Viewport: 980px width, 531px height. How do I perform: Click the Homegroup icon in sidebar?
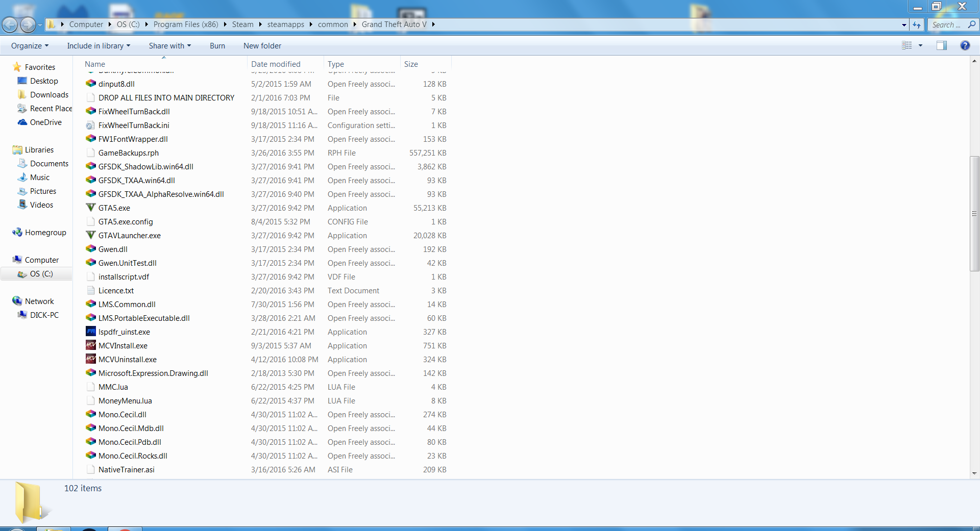[x=17, y=232]
